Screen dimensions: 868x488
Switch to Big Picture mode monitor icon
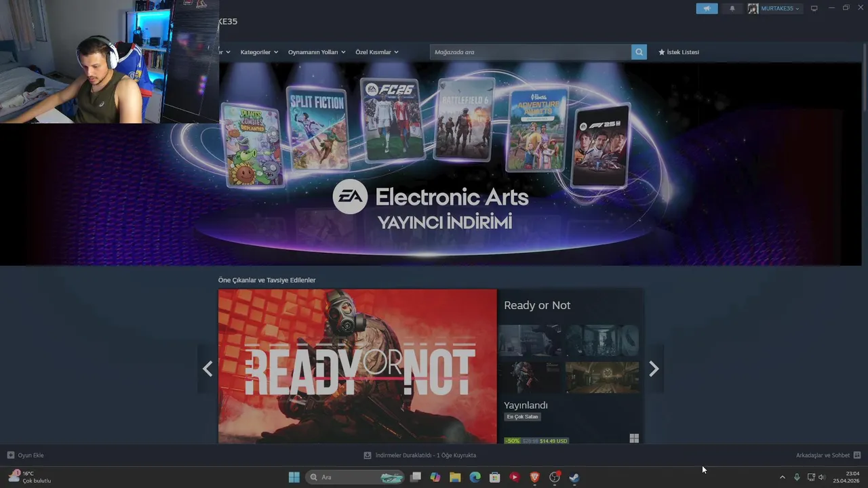(814, 9)
